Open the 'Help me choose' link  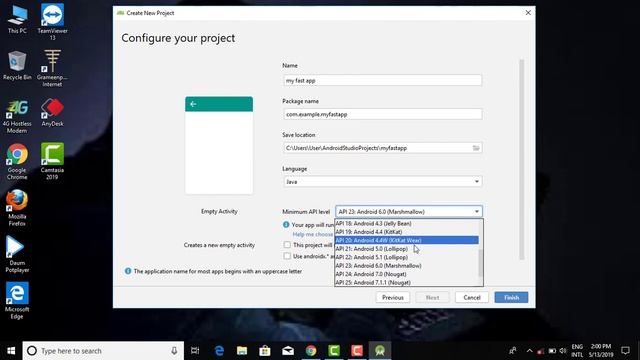pos(313,234)
